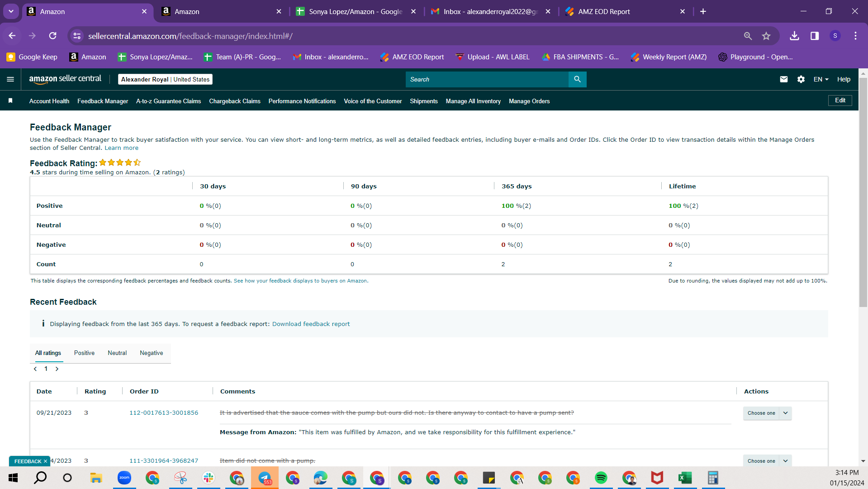Open Choose one dropdown for order 112-0017613-3001856
Image resolution: width=868 pixels, height=489 pixels.
pyautogui.click(x=767, y=413)
